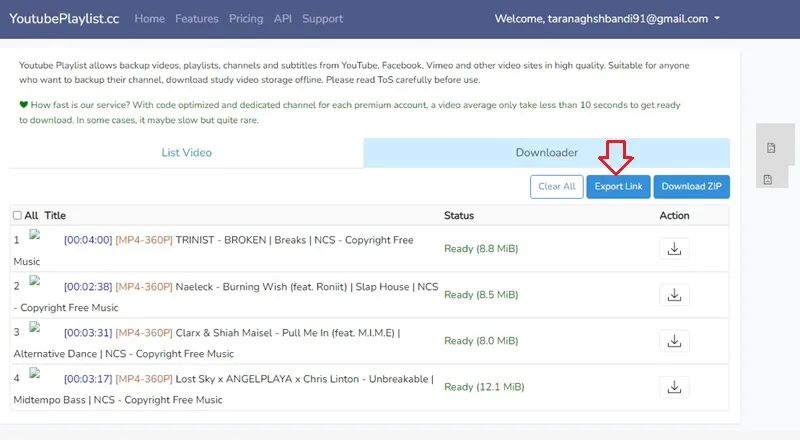Download the TRINIST - BROKEN video
This screenshot has width=800, height=440.
[674, 249]
